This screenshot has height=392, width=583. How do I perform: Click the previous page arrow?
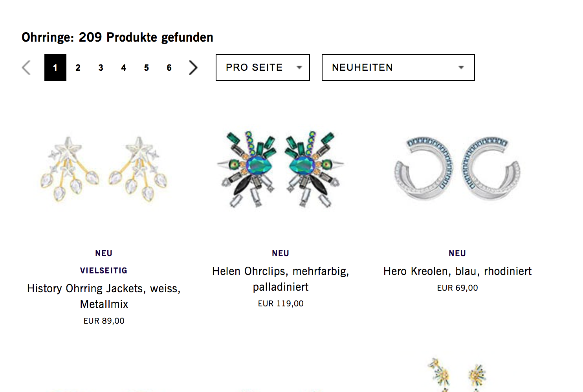pos(26,68)
